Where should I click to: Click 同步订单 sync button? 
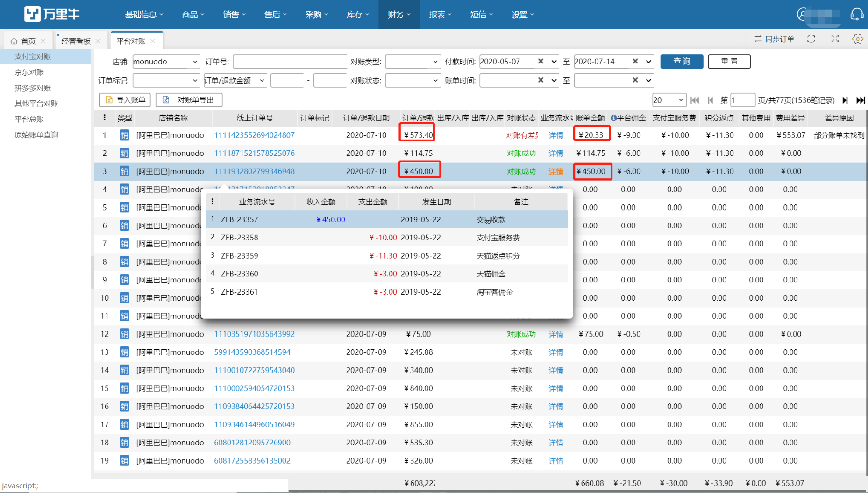click(775, 39)
